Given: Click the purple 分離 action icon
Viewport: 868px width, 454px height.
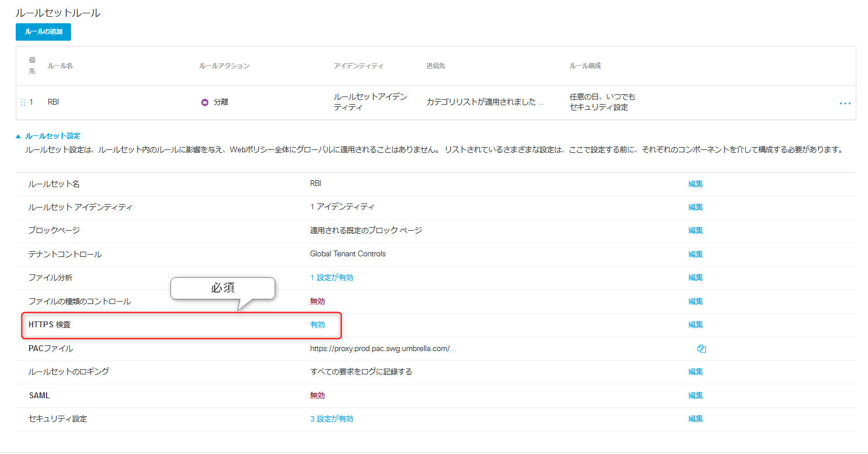Looking at the screenshot, I should [x=205, y=102].
